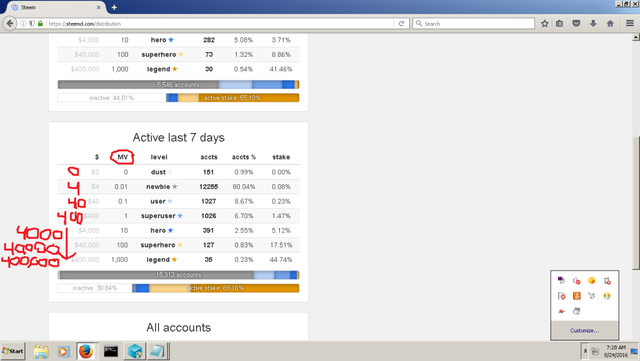Go back with the browser back arrow
The image size is (640, 361).
coord(9,24)
